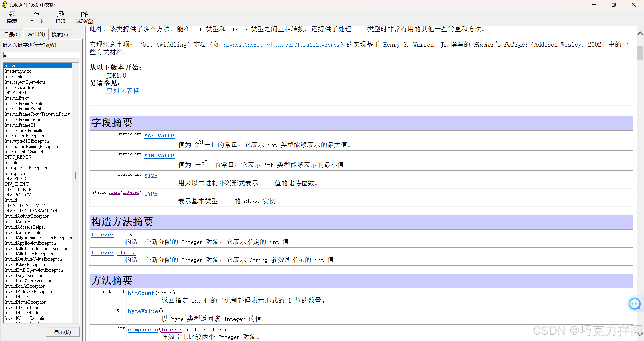644x341 pixels.
Task: Open the TYPE field link
Action: click(151, 194)
